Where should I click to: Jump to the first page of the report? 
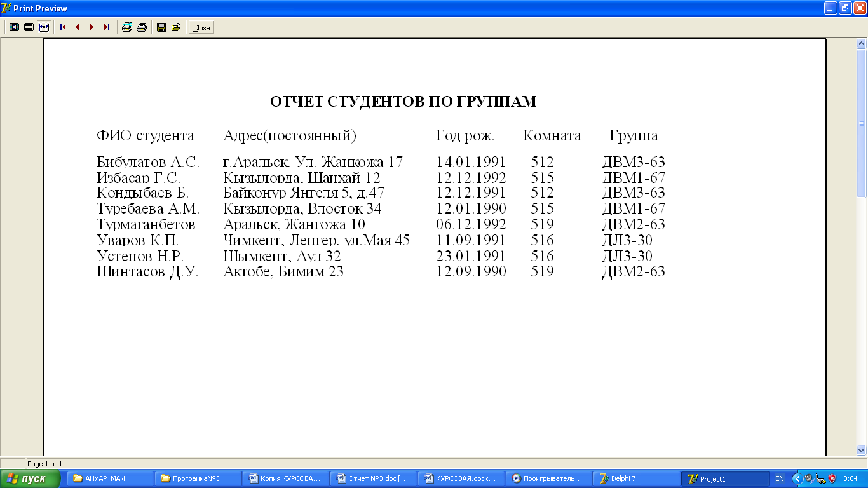pos(63,27)
